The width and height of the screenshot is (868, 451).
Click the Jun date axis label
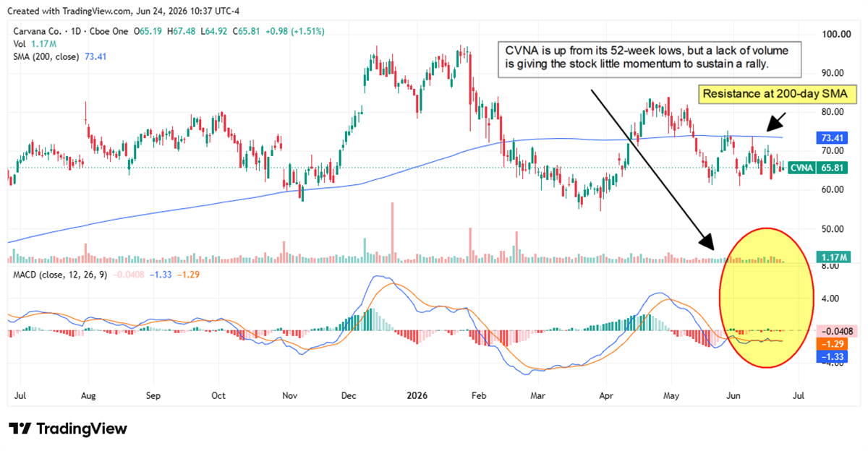732,396
